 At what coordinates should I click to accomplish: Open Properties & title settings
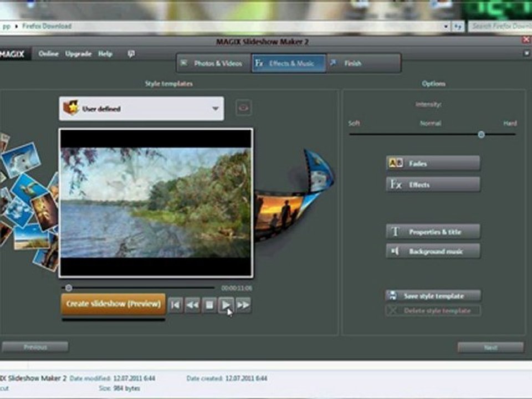pyautogui.click(x=433, y=232)
